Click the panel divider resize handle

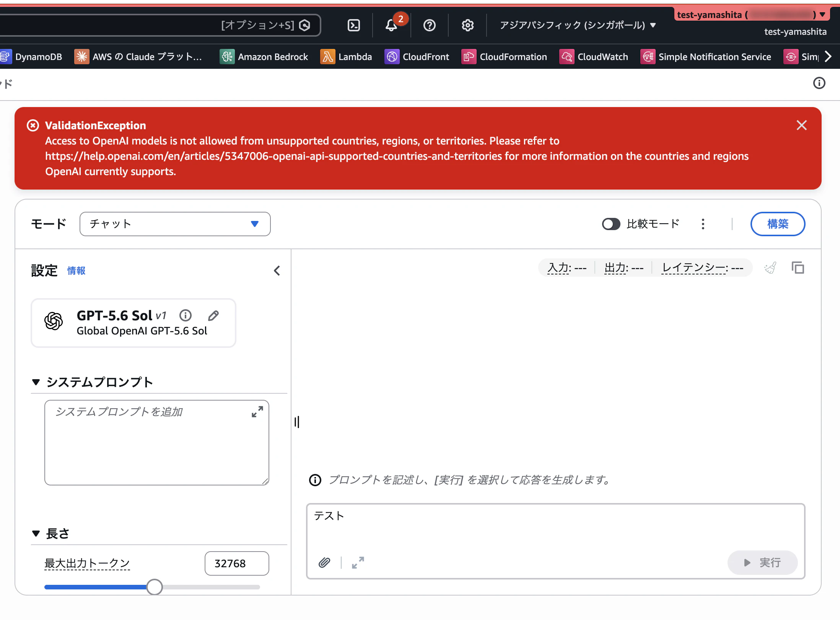(x=297, y=422)
